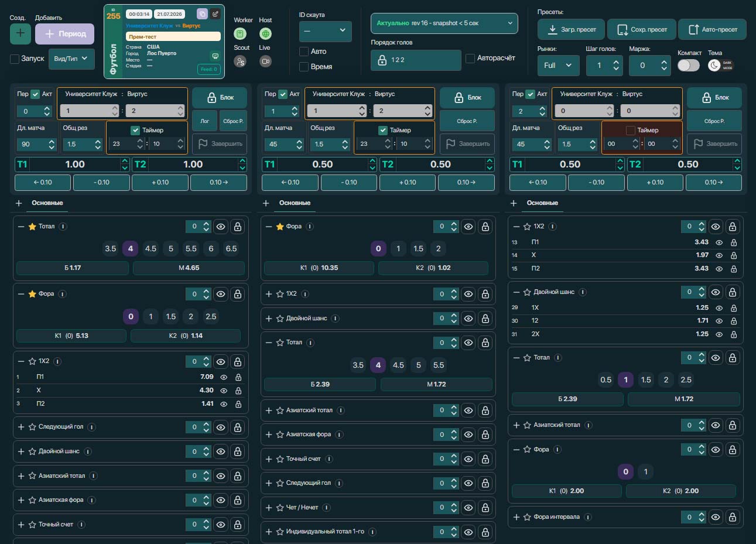Open the Вид/Тип dropdown
Screen dimensions: 756x544
pyautogui.click(x=71, y=59)
